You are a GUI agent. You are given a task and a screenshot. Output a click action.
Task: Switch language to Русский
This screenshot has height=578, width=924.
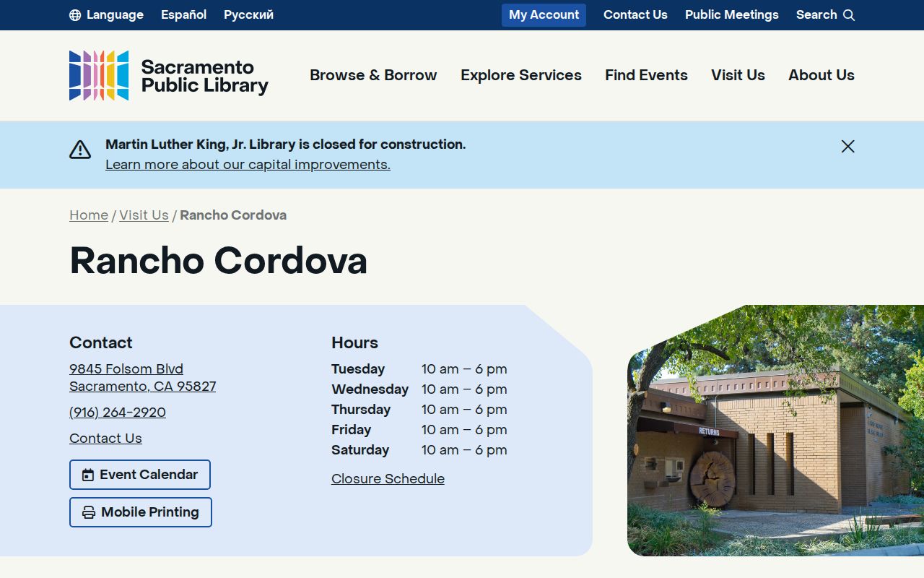(248, 15)
